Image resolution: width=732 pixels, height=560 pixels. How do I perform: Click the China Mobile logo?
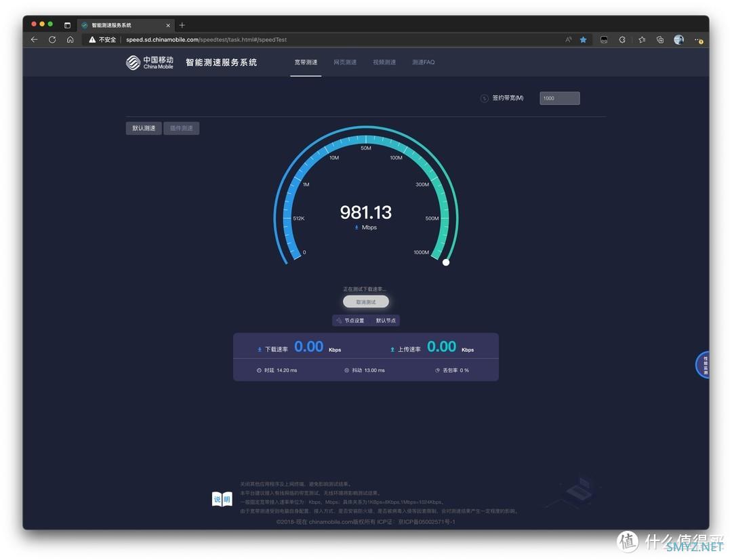[x=150, y=62]
